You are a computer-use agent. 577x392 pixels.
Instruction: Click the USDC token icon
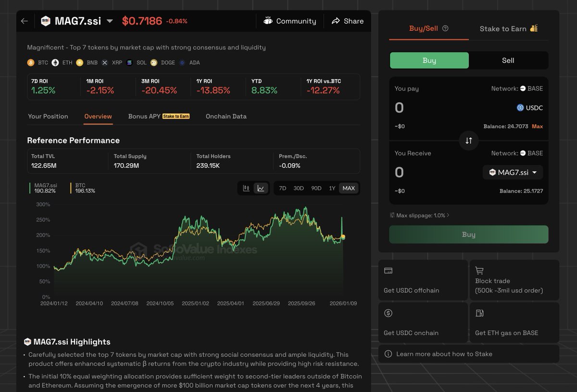pos(520,108)
